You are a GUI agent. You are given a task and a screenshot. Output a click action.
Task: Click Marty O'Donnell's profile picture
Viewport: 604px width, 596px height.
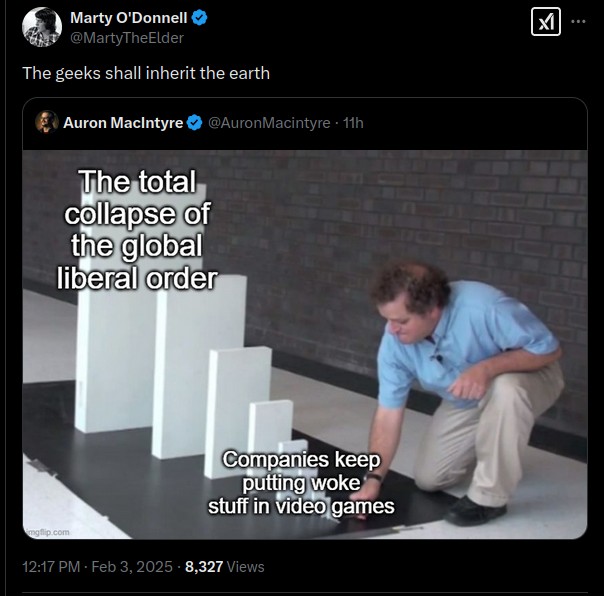(x=42, y=27)
